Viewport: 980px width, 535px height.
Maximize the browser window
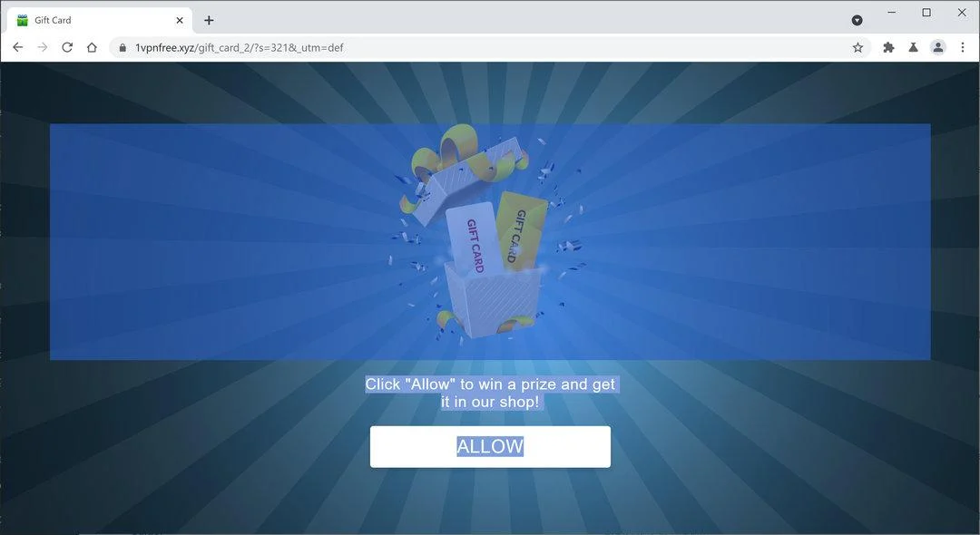coord(926,13)
